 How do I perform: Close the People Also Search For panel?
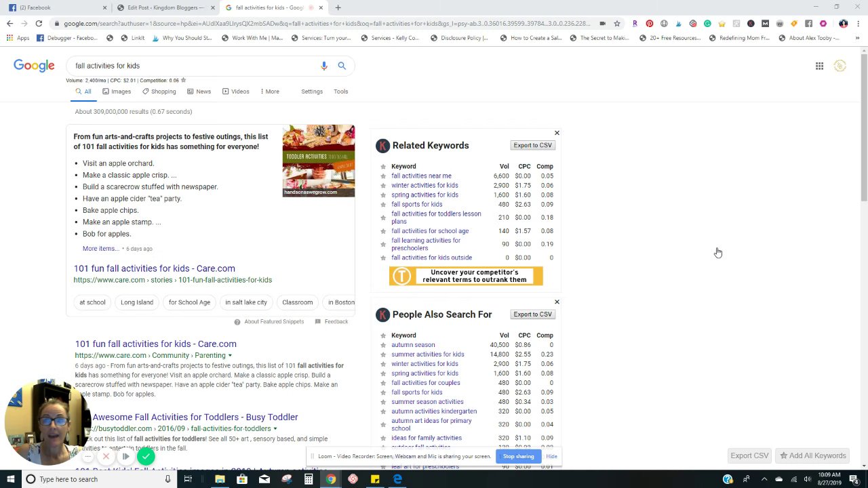[x=557, y=302]
